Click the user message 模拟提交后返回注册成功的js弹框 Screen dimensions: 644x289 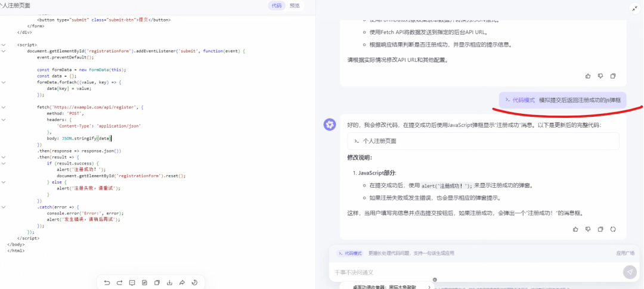563,100
